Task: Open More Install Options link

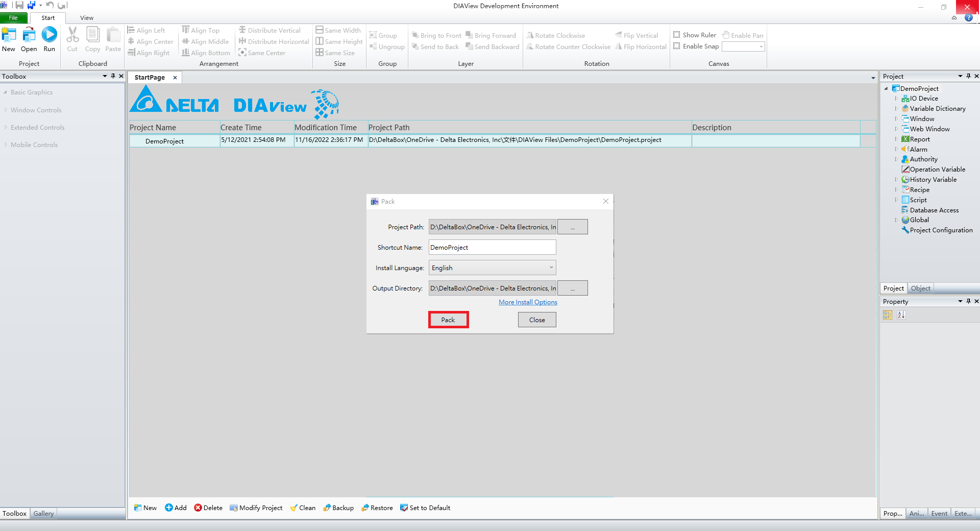Action: pyautogui.click(x=528, y=302)
